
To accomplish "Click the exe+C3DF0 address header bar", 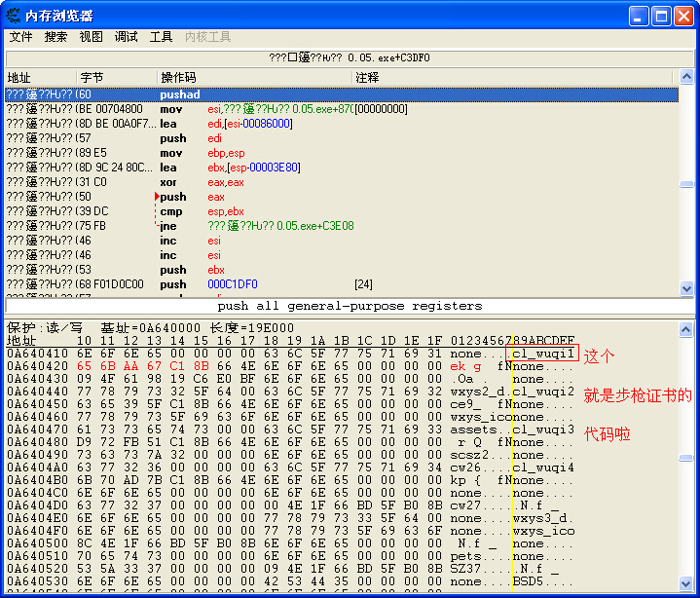I will point(350,58).
